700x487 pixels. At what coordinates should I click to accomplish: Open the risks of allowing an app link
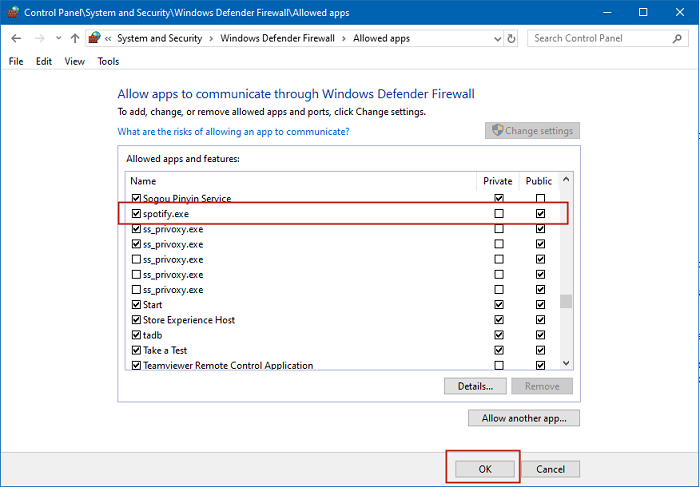(233, 131)
